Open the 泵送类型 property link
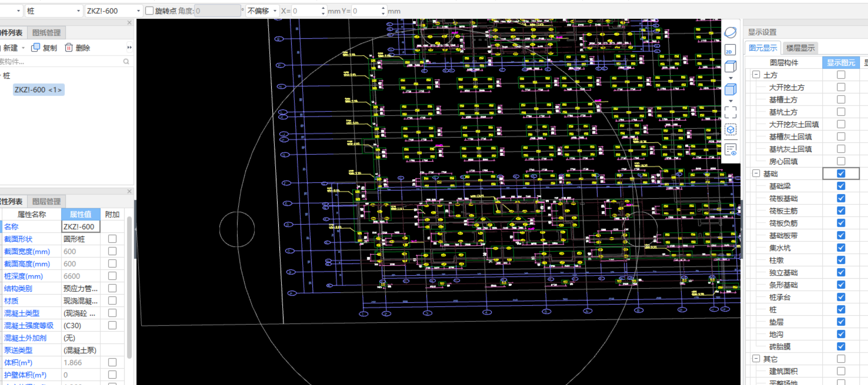 pos(18,350)
